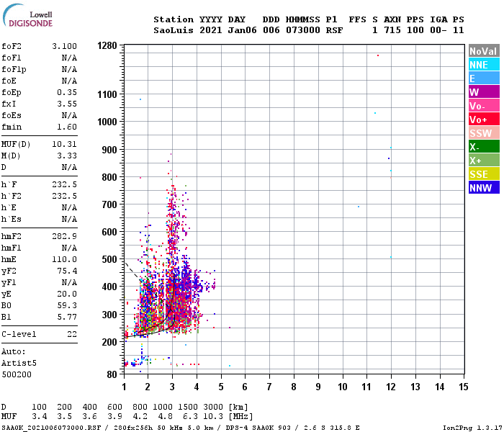
Task: Click the 1280 height axis label
Action: [x=107, y=45]
